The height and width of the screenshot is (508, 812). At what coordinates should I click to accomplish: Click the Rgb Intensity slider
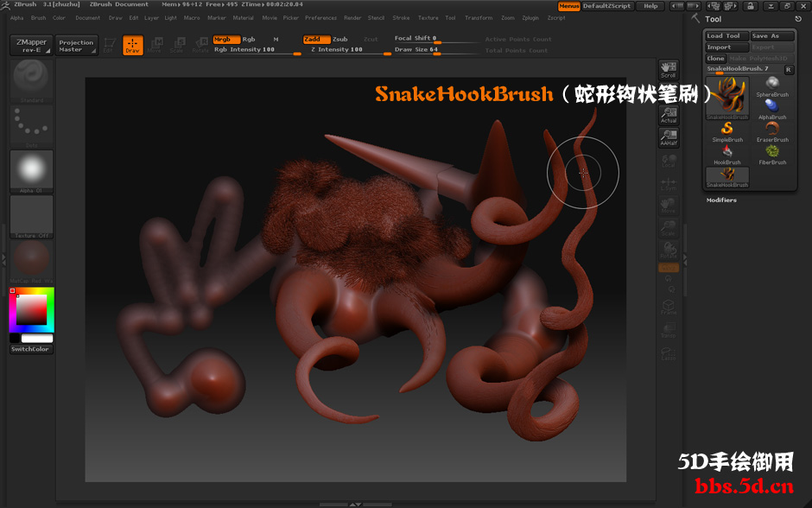point(257,50)
